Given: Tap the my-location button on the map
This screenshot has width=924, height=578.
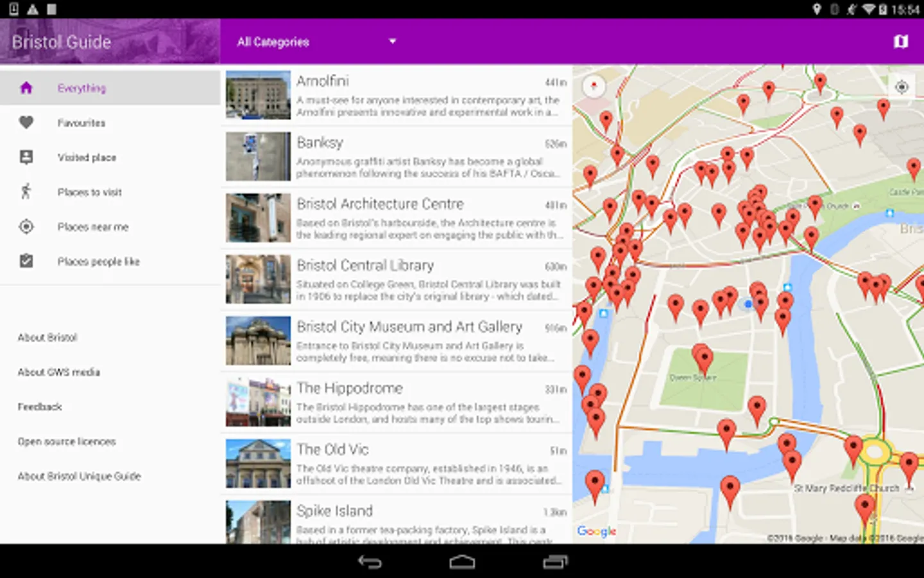Looking at the screenshot, I should pyautogui.click(x=902, y=87).
